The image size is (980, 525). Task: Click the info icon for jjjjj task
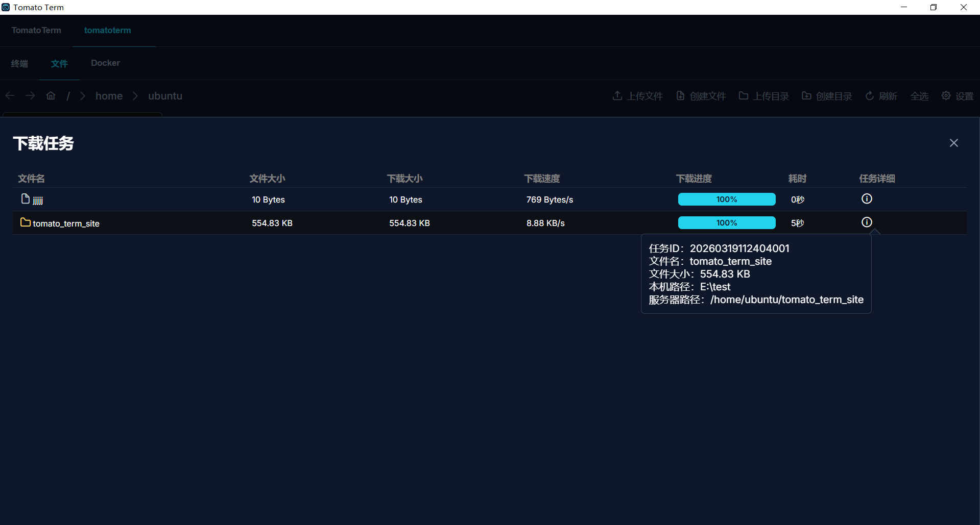point(867,199)
